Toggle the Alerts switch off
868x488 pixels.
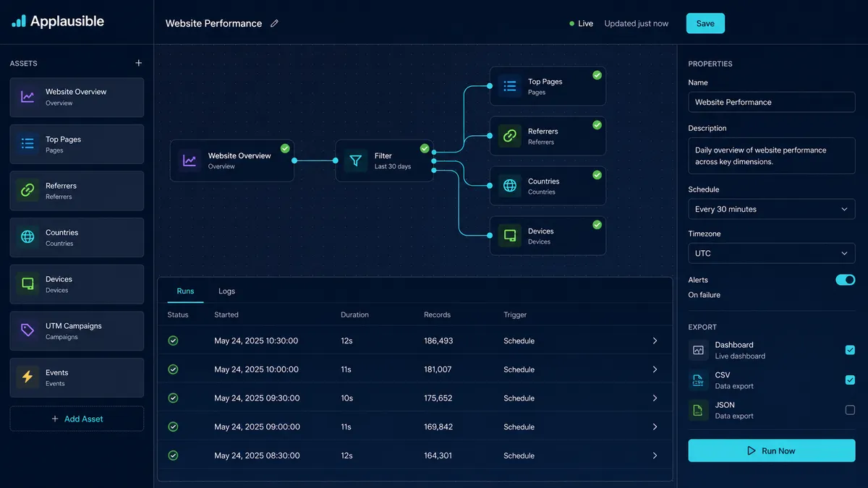[846, 280]
